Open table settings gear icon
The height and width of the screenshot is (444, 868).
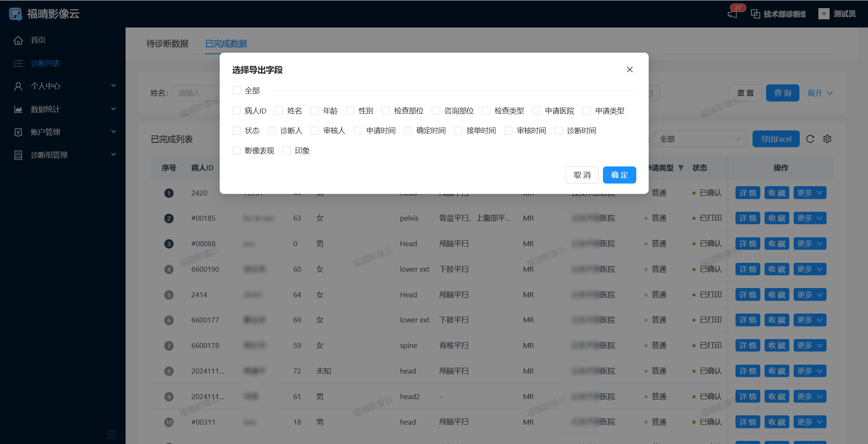coord(827,139)
